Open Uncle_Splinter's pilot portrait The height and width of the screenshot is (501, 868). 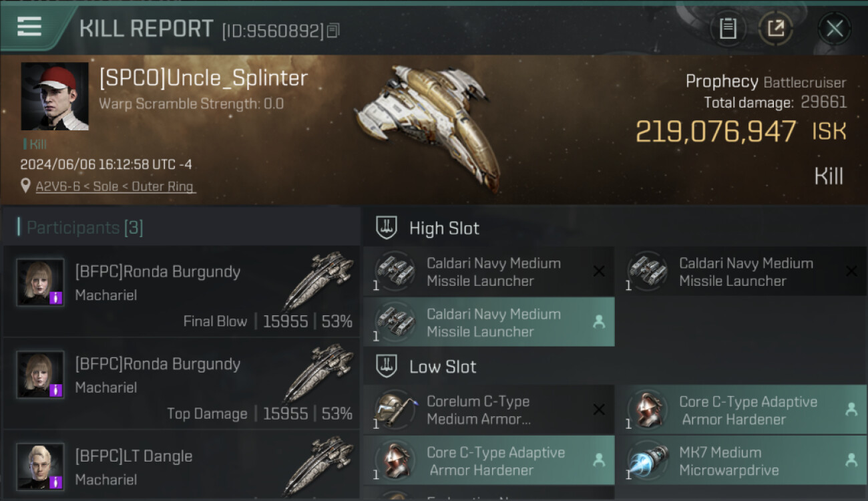55,96
